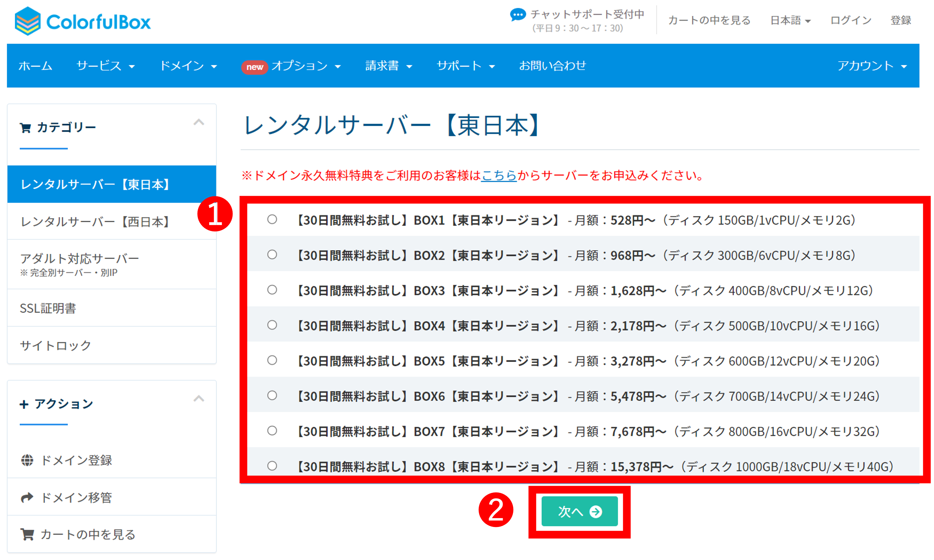Click カートの中を見る in the top header
The height and width of the screenshot is (560, 934).
click(709, 20)
